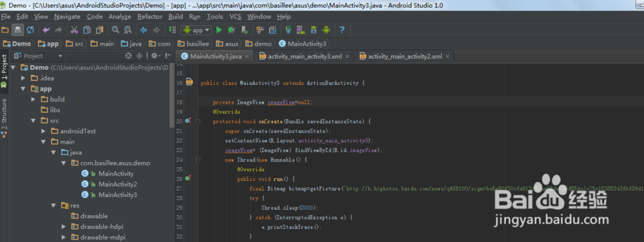644x242 pixels.
Task: Open Project panel gear settings
Action: [155, 56]
